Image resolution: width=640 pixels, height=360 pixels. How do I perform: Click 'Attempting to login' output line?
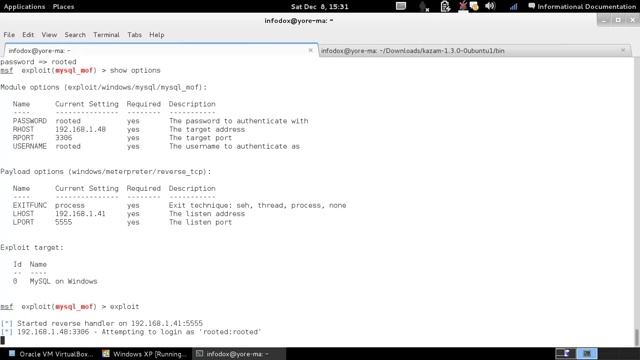(x=131, y=332)
